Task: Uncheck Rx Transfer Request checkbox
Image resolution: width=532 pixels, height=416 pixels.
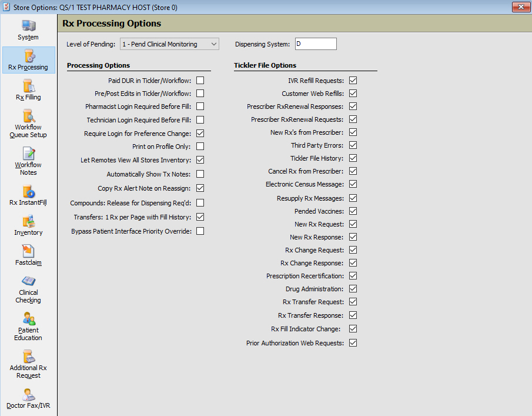Action: pos(353,302)
